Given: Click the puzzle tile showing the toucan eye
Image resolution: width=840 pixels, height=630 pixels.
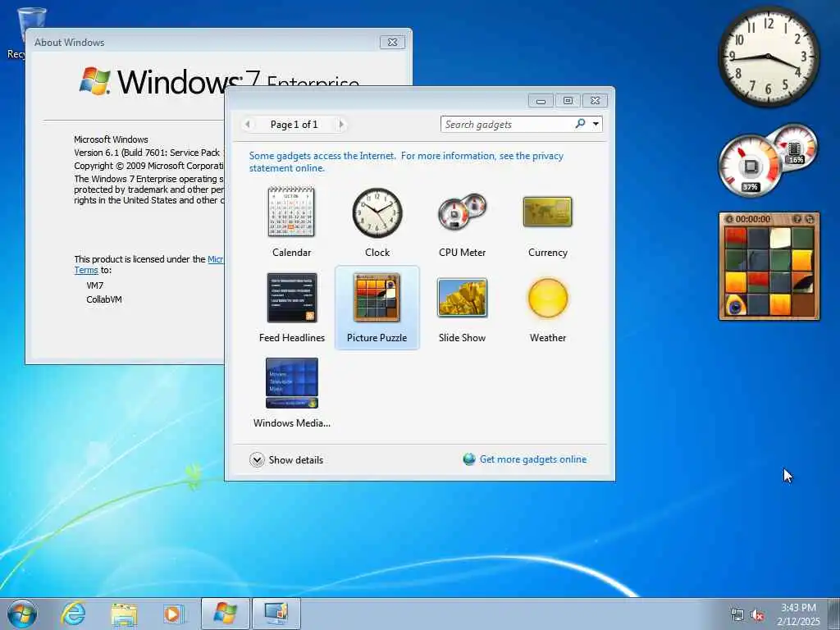Looking at the screenshot, I should (x=736, y=305).
